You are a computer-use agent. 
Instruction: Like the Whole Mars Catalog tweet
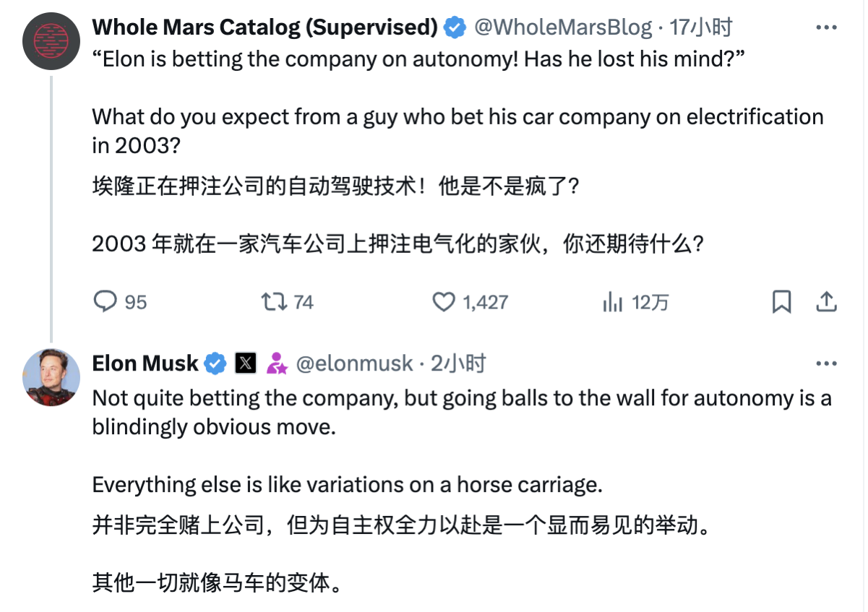(444, 301)
